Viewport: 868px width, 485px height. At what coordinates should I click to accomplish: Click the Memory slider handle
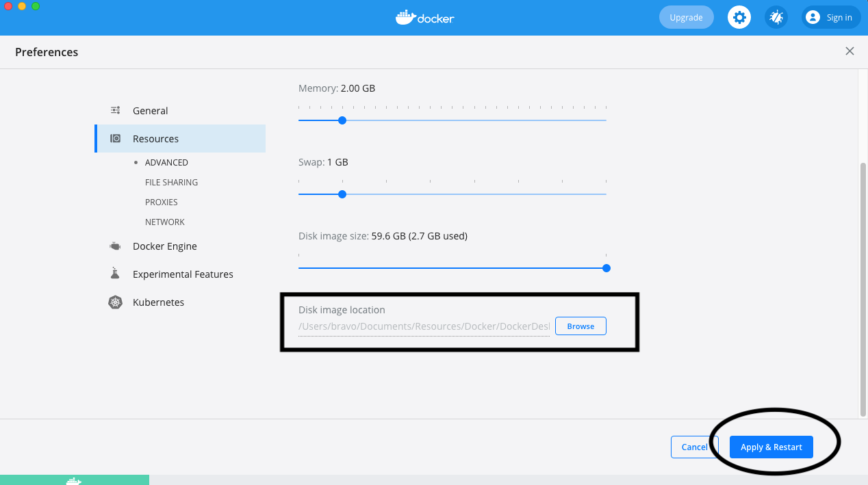(342, 120)
